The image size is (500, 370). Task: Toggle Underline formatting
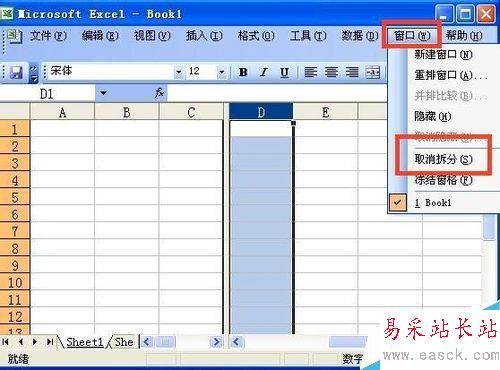284,72
